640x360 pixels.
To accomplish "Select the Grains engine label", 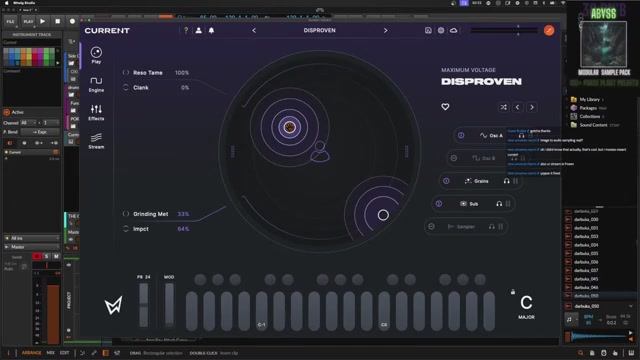I will [476, 181].
